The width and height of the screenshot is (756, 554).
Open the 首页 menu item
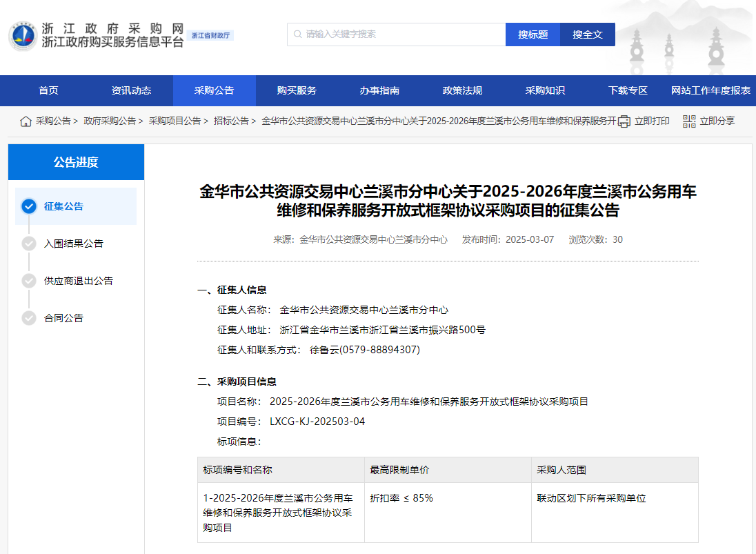point(48,90)
